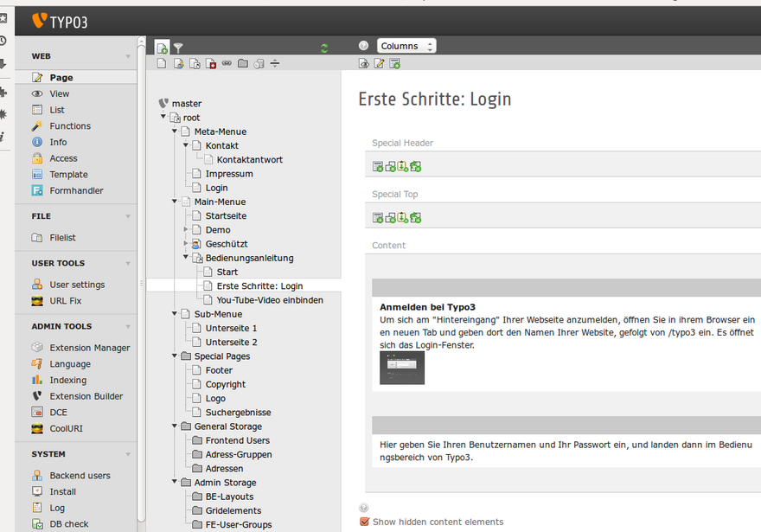Open the Backend users module

(80, 475)
